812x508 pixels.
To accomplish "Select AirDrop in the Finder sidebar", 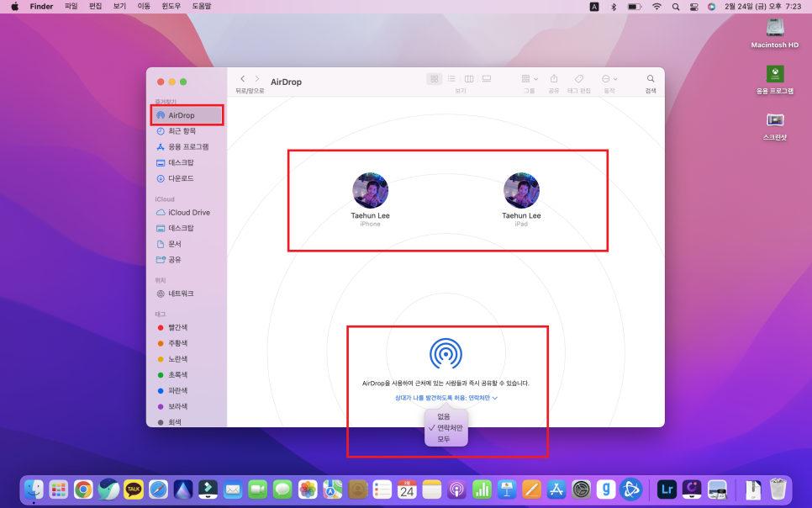I will click(x=187, y=115).
